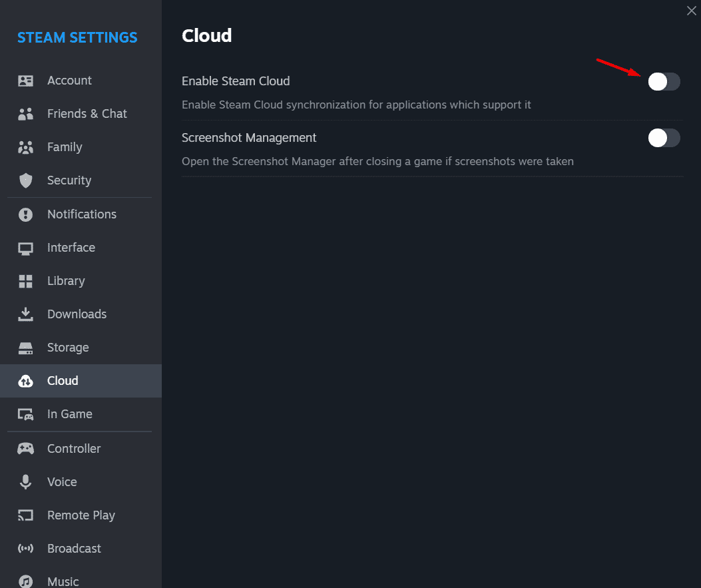Open Security via the shield icon
This screenshot has height=588, width=701.
tap(25, 180)
